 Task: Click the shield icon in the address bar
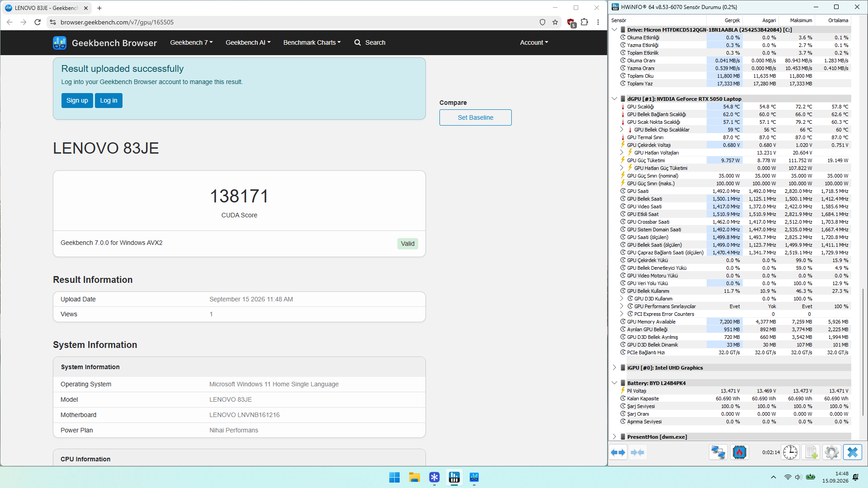pyautogui.click(x=542, y=22)
